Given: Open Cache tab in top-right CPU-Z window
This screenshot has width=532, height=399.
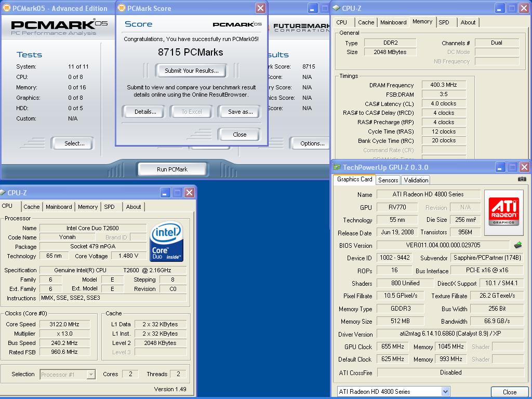Looking at the screenshot, I should (x=366, y=22).
